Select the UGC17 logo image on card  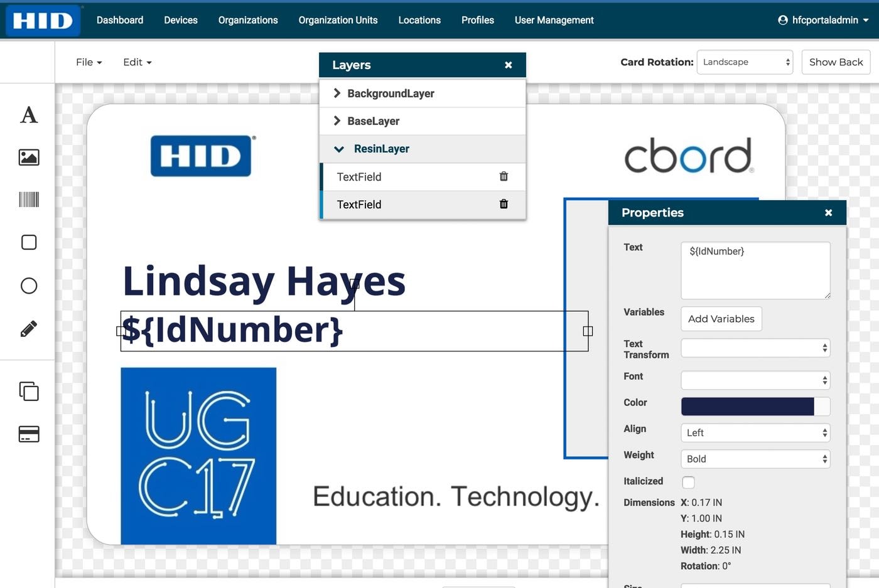coord(198,456)
